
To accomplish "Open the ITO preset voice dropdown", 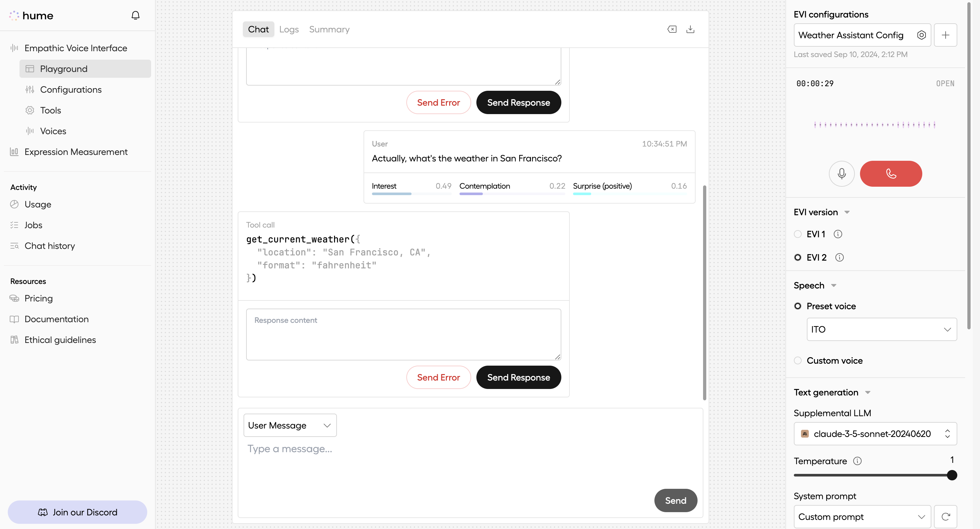I will pos(881,329).
